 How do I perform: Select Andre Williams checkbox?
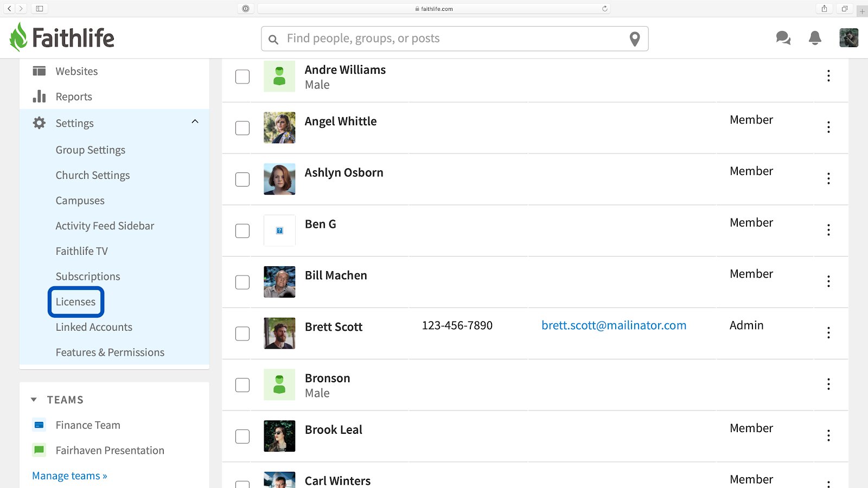point(242,76)
